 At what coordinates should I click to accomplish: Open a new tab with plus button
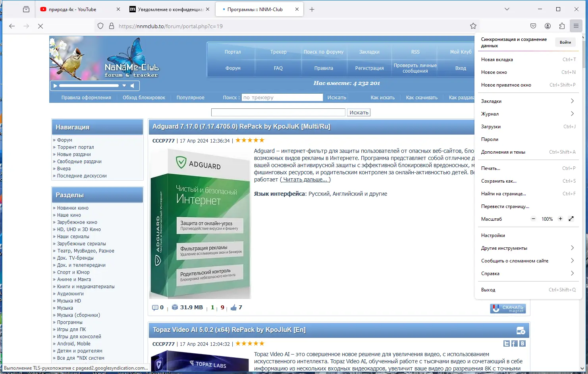(312, 9)
